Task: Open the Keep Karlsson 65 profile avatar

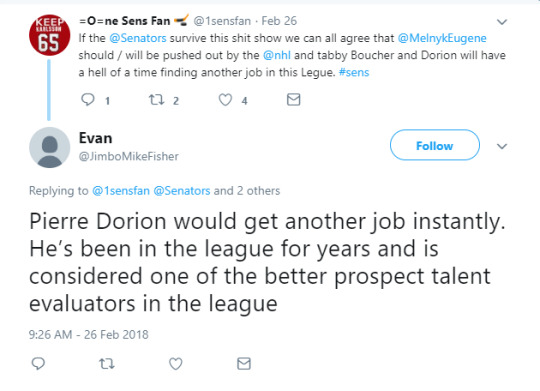Action: coord(50,35)
